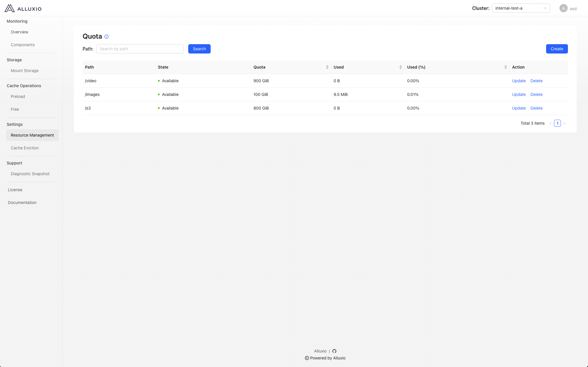
Task: Open Mount Storage in sidebar
Action: [x=25, y=71]
